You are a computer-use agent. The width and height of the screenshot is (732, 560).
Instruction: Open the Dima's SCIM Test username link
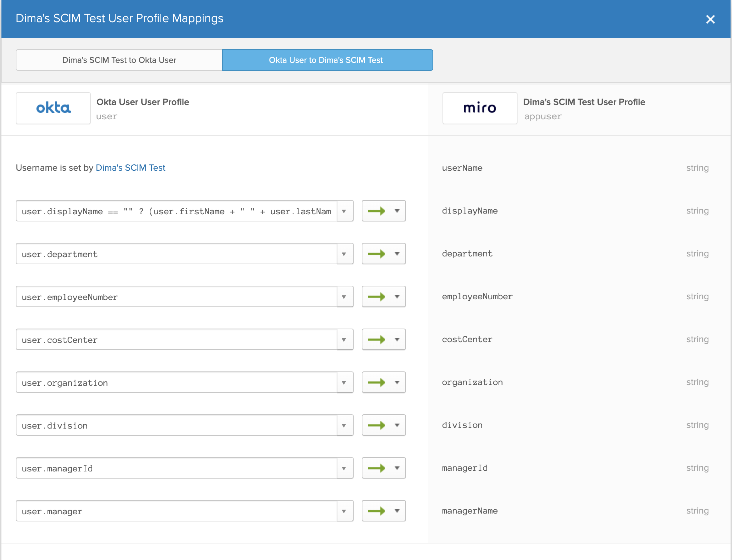point(130,168)
